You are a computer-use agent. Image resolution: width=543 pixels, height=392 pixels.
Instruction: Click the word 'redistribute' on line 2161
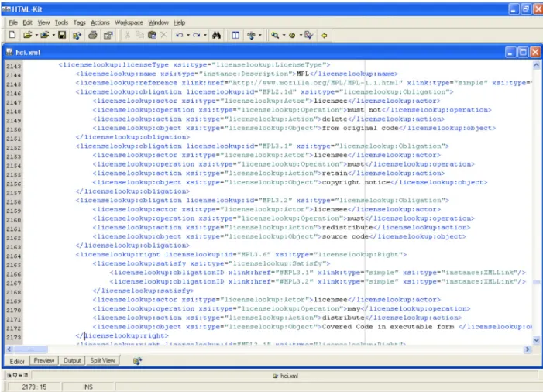pos(347,228)
